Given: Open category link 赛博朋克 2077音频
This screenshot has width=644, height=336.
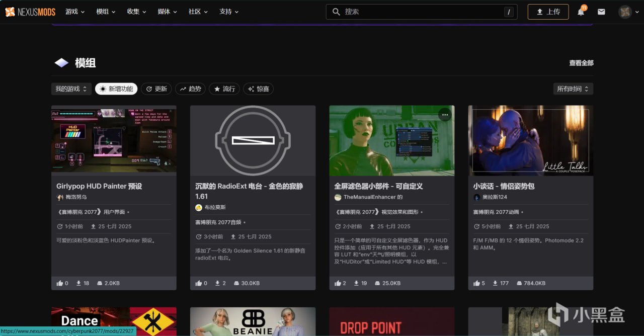Looking at the screenshot, I should pyautogui.click(x=219, y=222).
